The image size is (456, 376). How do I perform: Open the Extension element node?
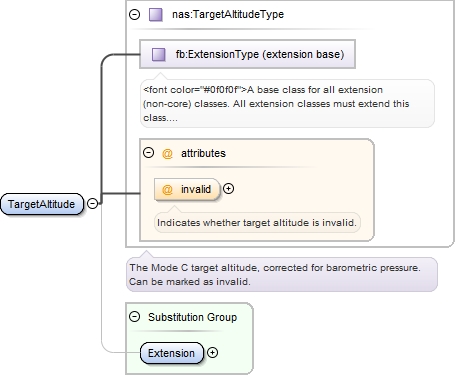click(172, 353)
